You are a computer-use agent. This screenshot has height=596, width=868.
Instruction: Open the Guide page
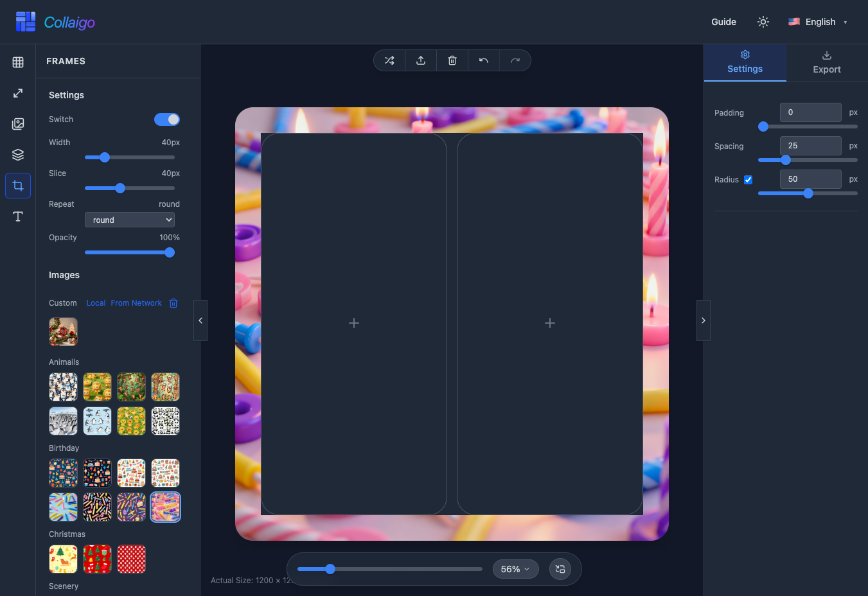(723, 22)
